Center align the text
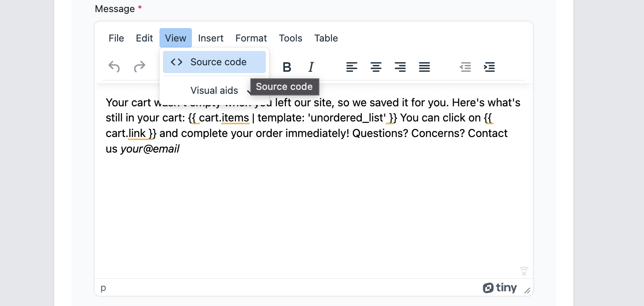The image size is (644, 306). [376, 67]
